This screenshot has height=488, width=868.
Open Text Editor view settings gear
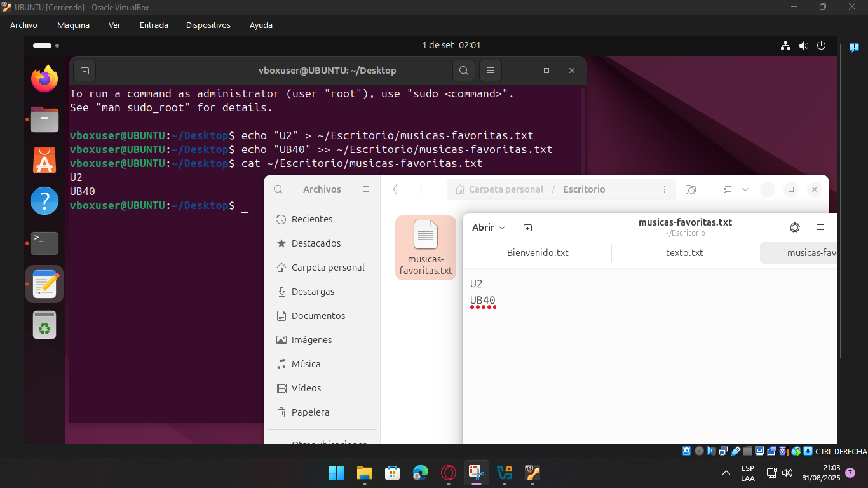click(x=795, y=227)
